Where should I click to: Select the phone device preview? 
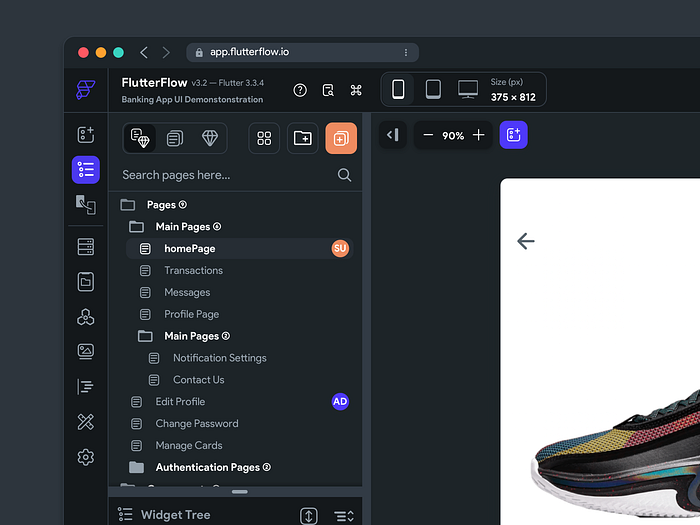click(x=398, y=90)
